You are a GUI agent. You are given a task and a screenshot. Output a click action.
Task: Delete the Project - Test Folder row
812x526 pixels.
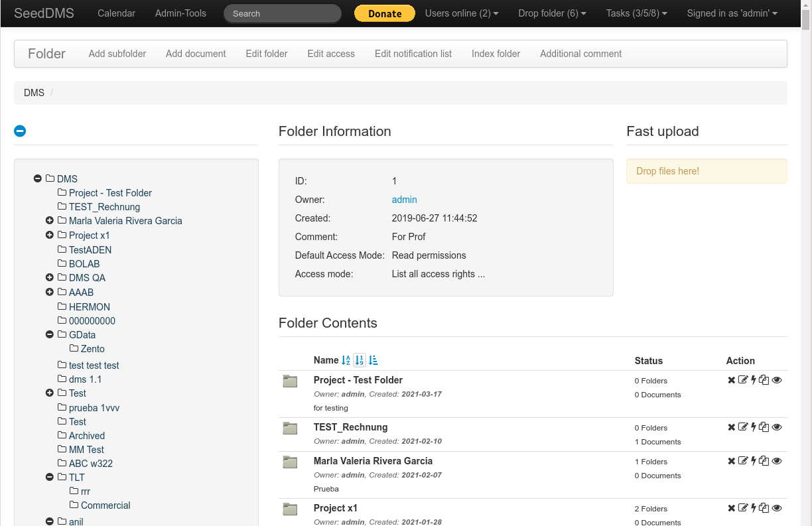click(x=731, y=380)
